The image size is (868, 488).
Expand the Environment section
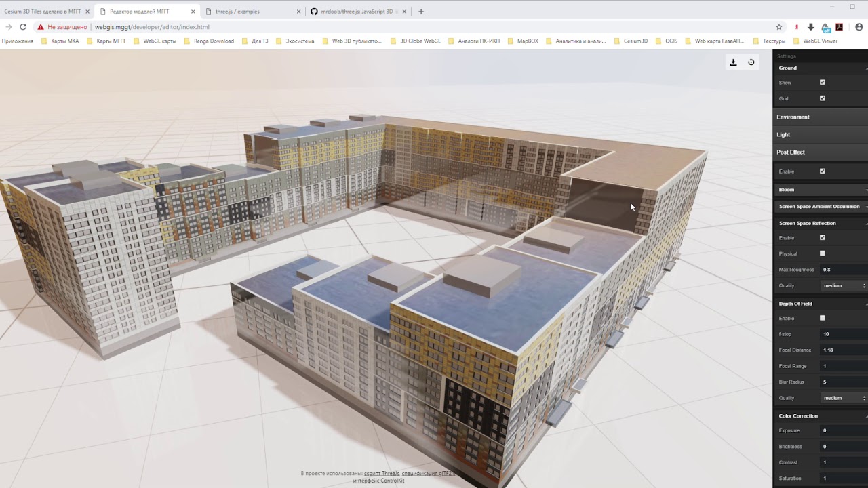[821, 117]
